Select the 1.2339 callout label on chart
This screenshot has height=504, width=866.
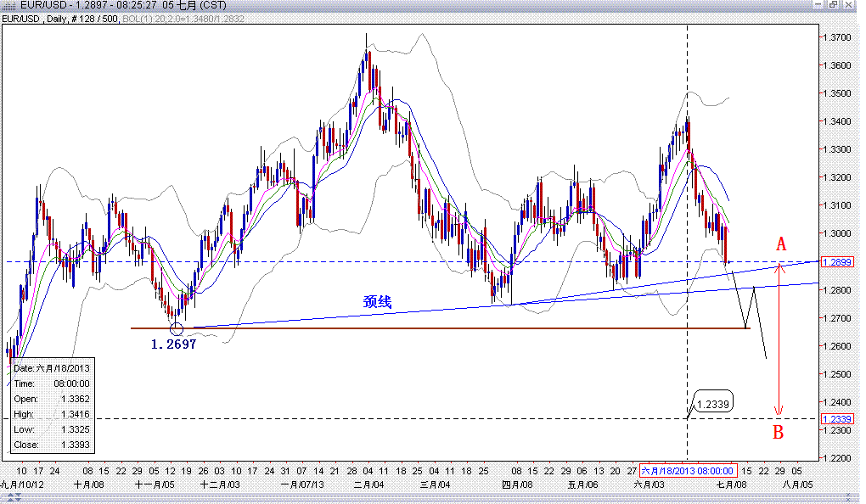pyautogui.click(x=712, y=404)
